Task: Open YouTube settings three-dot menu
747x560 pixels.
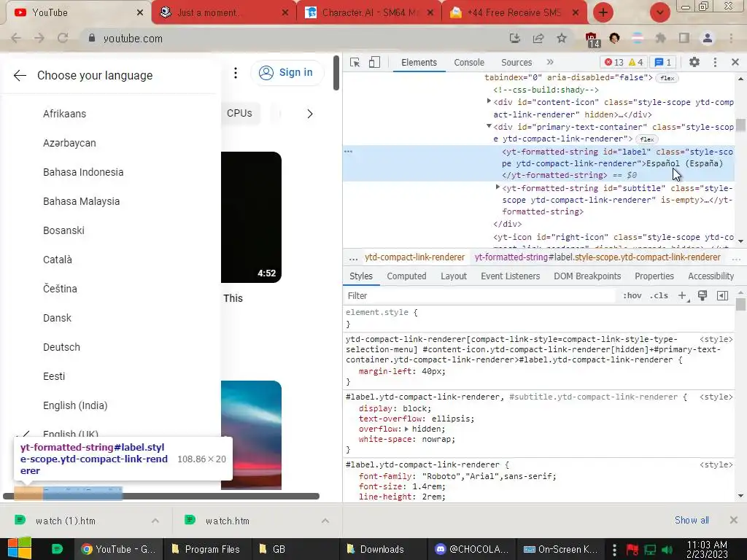Action: point(236,73)
